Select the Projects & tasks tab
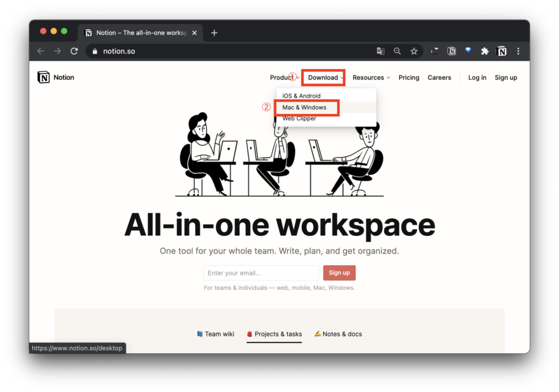The height and width of the screenshot is (392, 559). click(274, 334)
